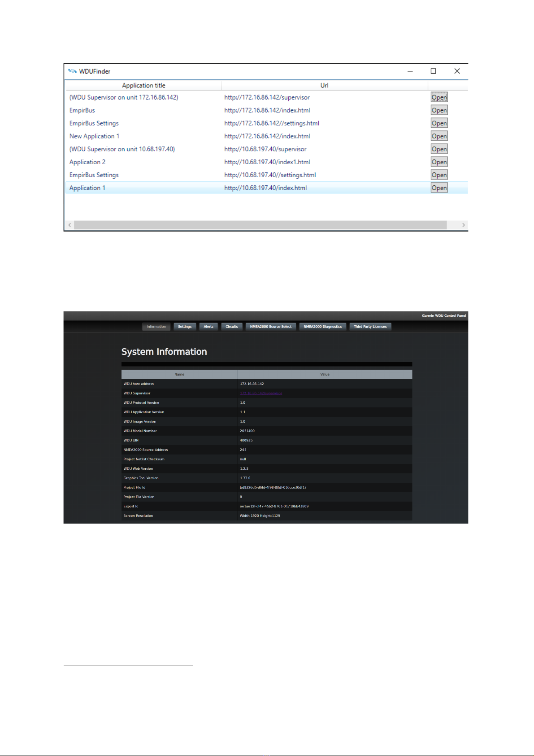Switch to the Circuits tab

[x=232, y=327]
